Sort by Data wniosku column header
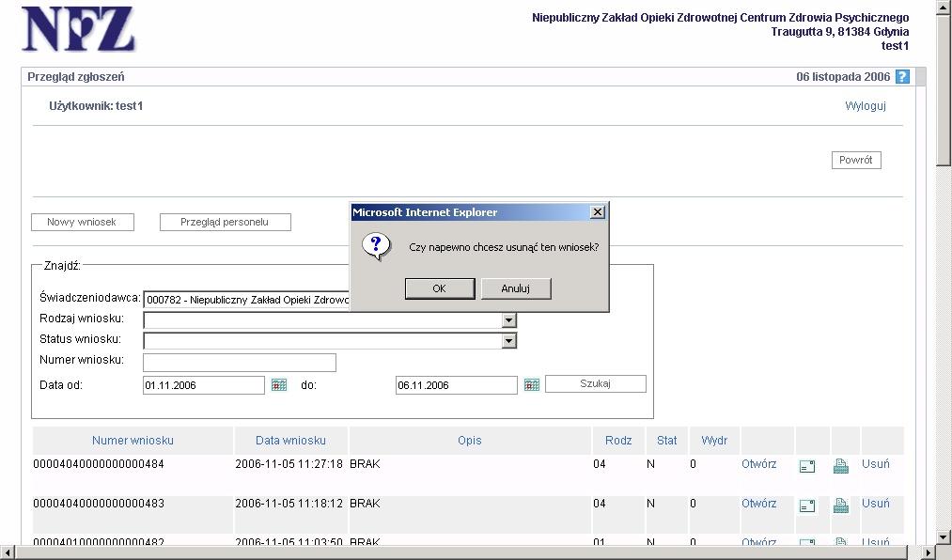Screen dimensions: 952x560 [x=290, y=441]
